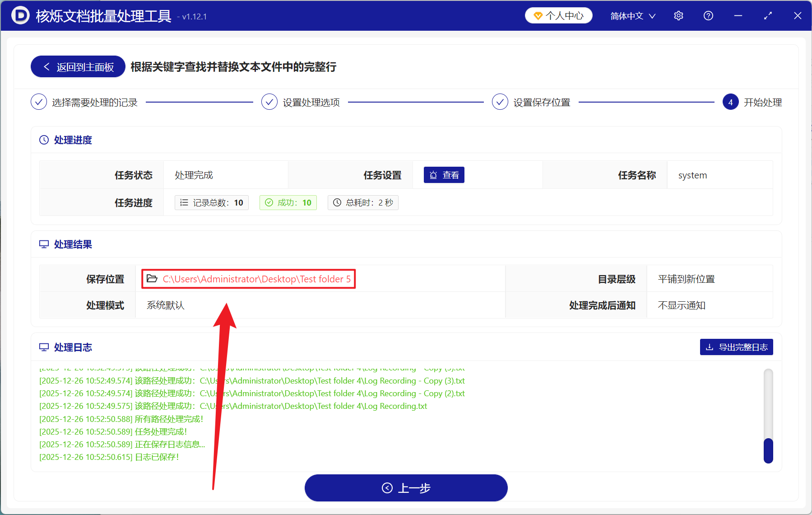Select the 设置处理选项 step
Image resolution: width=812 pixels, height=515 pixels.
point(312,102)
